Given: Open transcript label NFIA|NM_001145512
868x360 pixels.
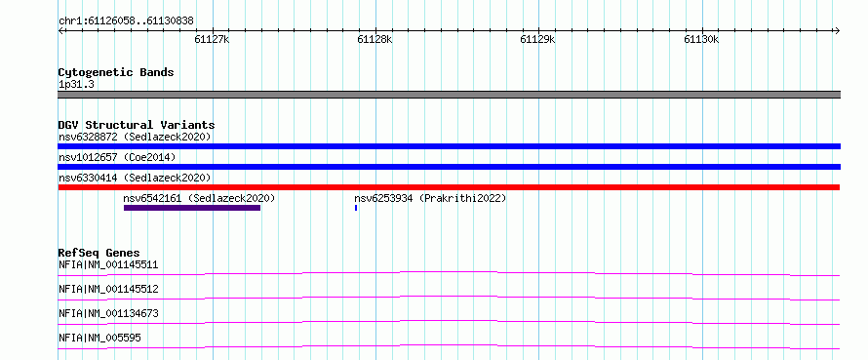Looking at the screenshot, I should click(x=108, y=289).
